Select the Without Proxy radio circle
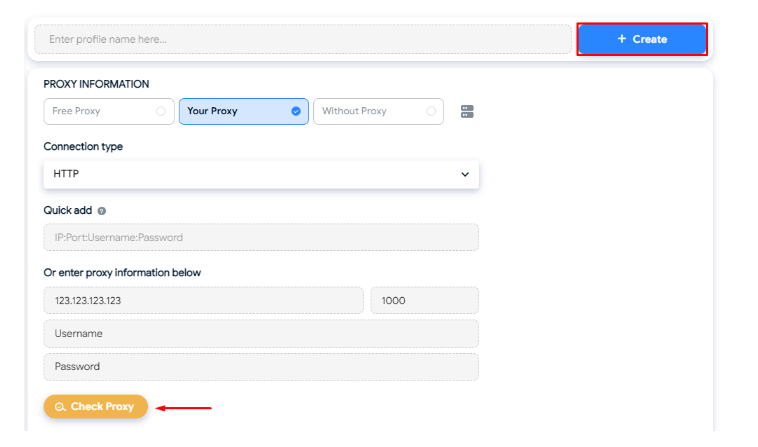This screenshot has height=447, width=758. 432,111
